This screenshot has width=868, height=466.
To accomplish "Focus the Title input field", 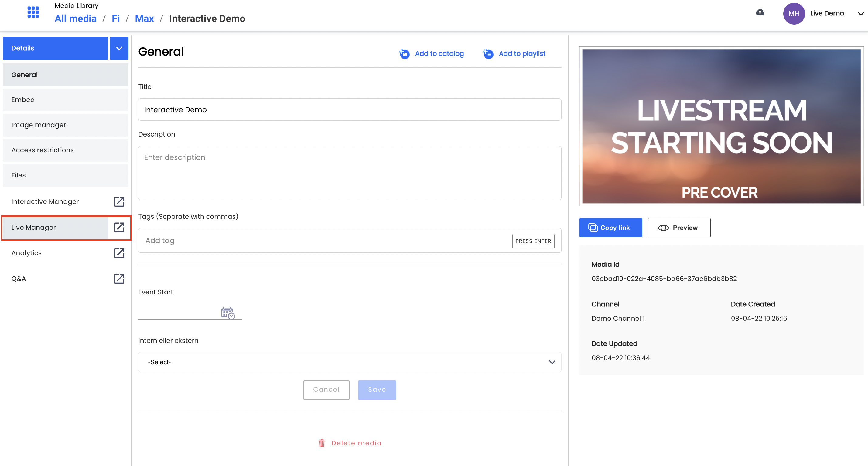I will [350, 110].
